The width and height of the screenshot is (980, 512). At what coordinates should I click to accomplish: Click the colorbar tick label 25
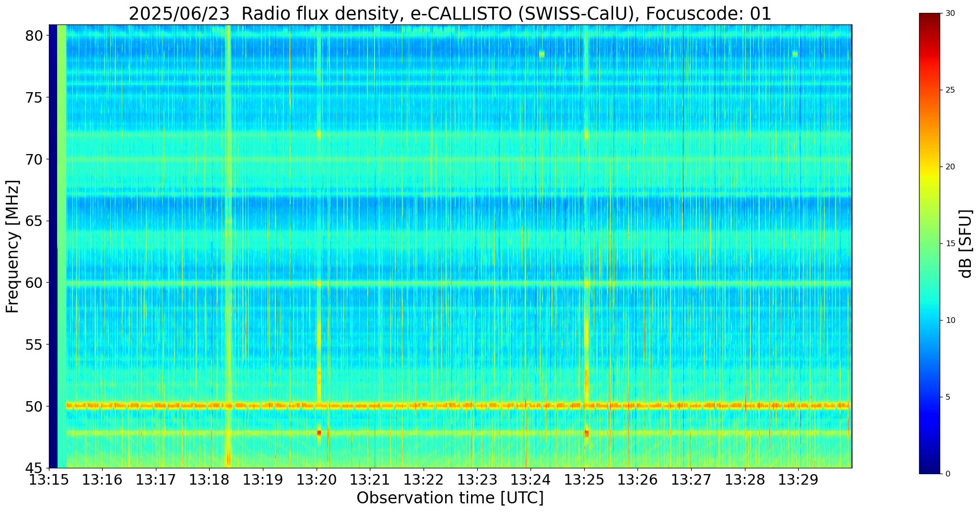tap(949, 90)
